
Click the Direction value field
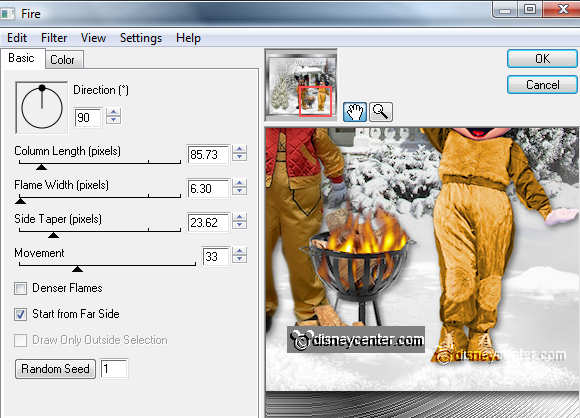(88, 118)
